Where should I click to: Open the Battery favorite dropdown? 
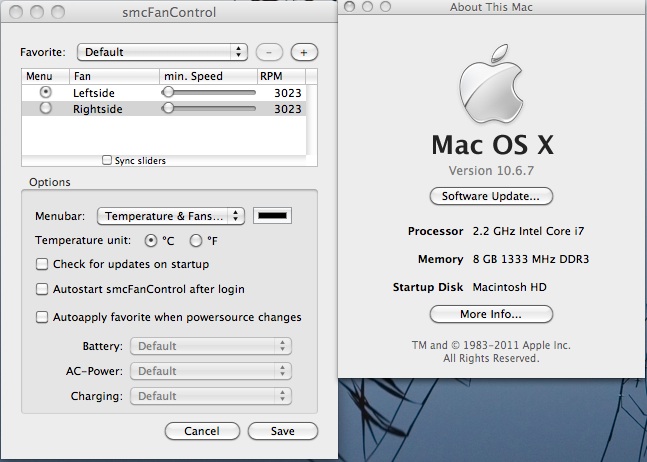[211, 346]
